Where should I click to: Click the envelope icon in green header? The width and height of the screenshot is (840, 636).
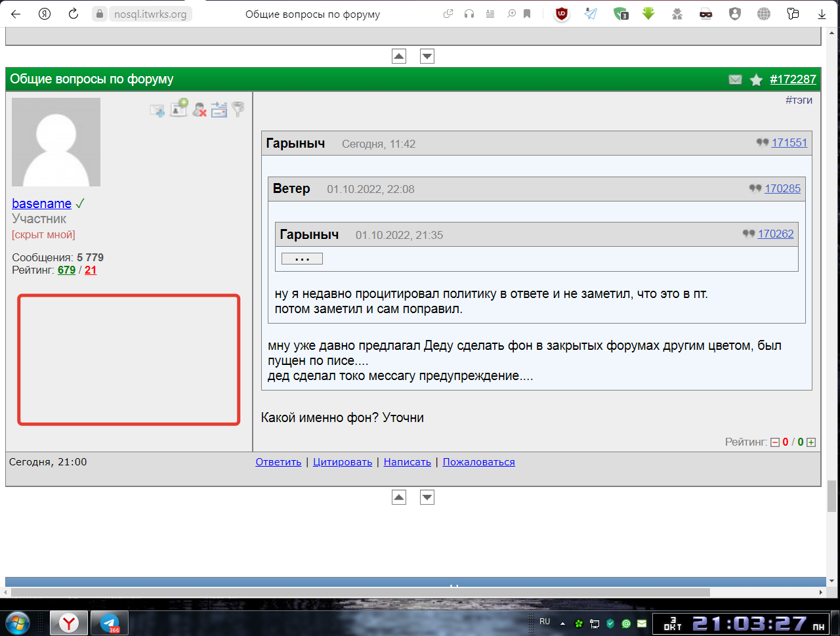[735, 79]
